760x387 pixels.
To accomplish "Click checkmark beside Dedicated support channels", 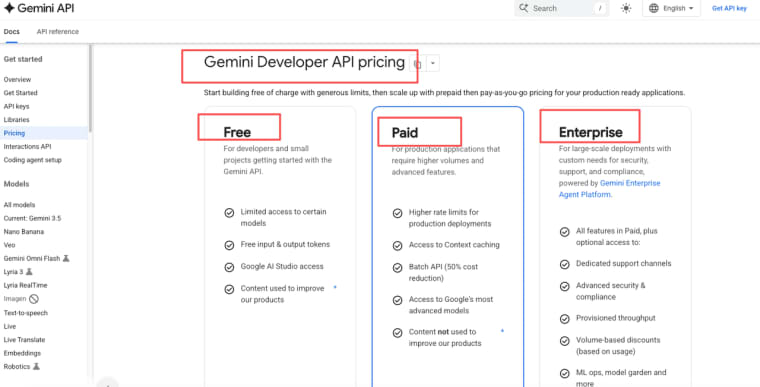I will (565, 264).
